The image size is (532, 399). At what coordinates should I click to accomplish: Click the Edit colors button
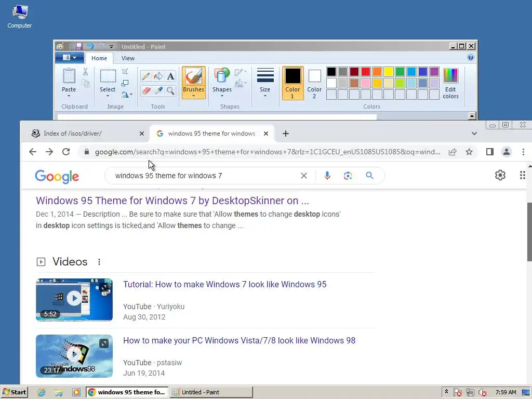pyautogui.click(x=450, y=83)
